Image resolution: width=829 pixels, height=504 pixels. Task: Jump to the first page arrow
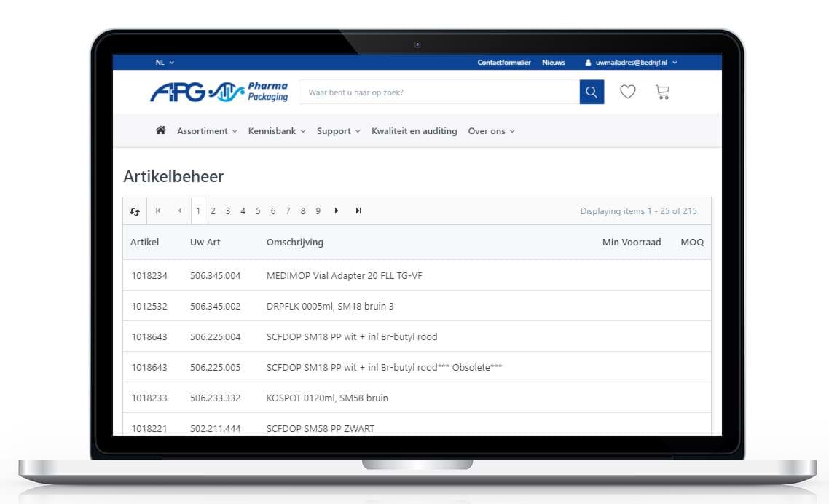158,211
